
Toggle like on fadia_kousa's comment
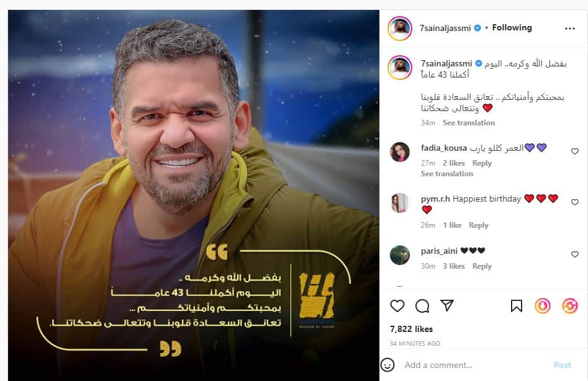pos(575,151)
